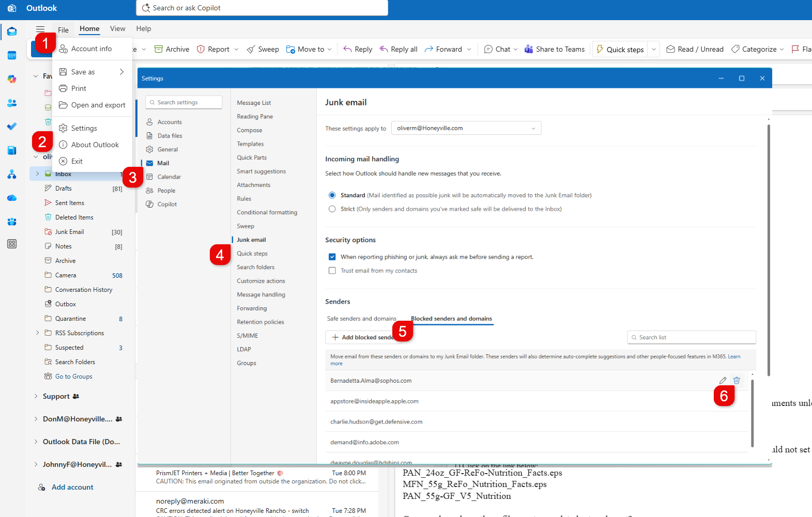
Task: Expand the Support shared mailbox
Action: pyautogui.click(x=36, y=397)
